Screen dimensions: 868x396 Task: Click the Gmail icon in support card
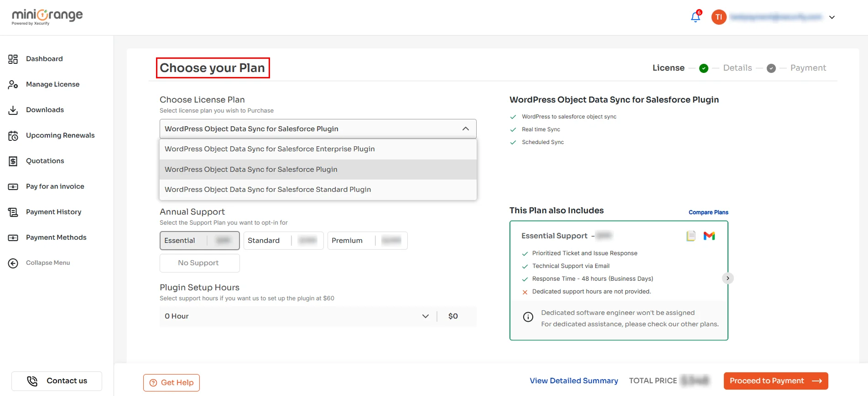[709, 236]
